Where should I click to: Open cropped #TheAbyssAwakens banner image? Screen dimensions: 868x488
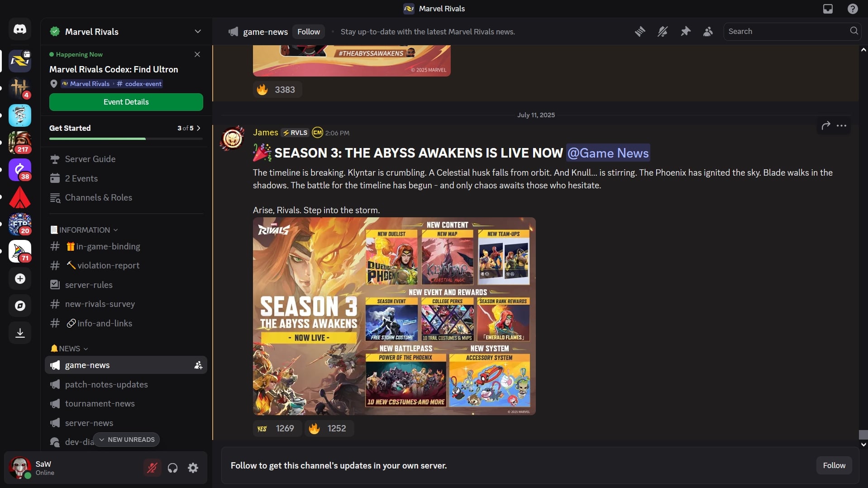point(352,61)
